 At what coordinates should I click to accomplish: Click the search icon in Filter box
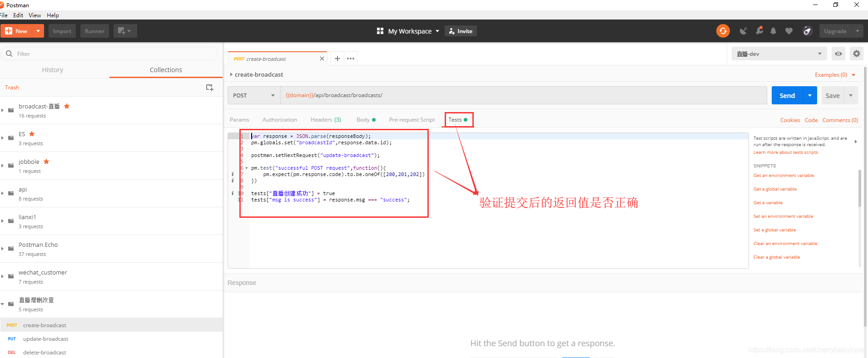coord(9,54)
